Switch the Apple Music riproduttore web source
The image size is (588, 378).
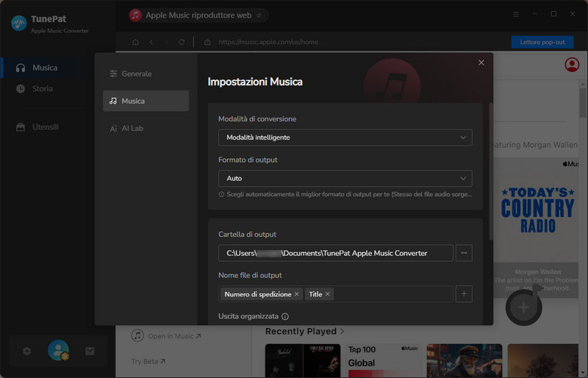coord(259,15)
